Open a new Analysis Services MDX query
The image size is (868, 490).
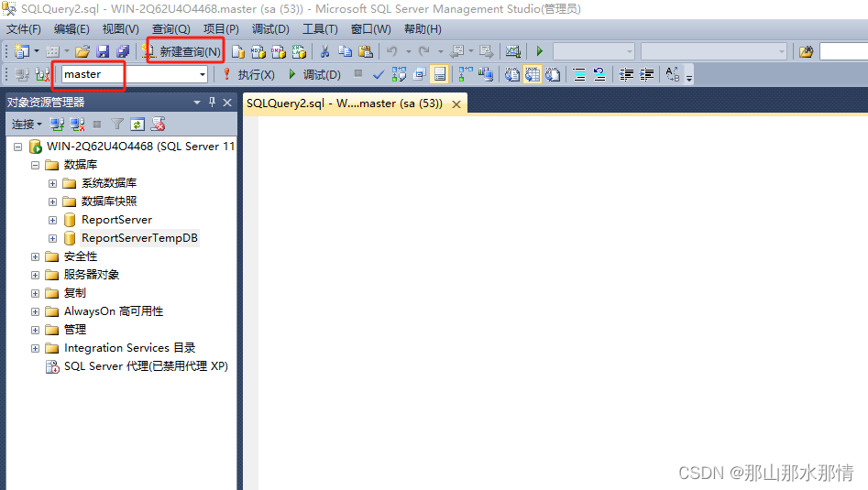tap(258, 51)
